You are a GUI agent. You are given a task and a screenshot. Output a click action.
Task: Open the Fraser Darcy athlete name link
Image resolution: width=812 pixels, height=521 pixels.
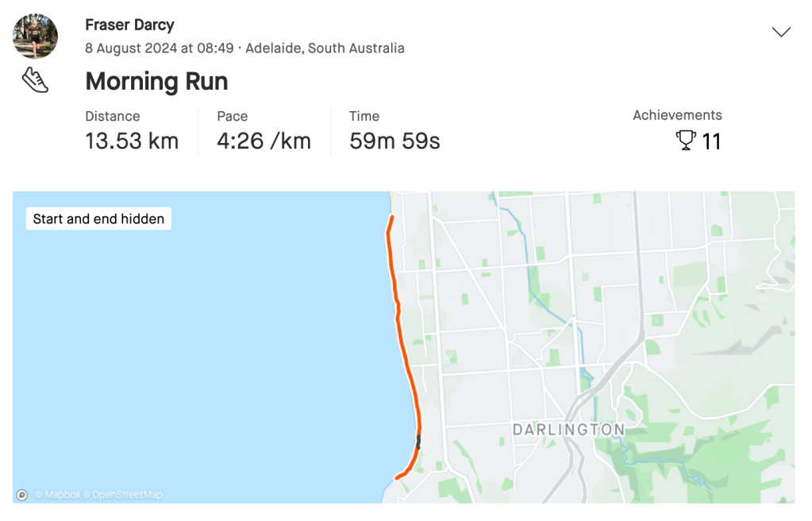click(129, 25)
